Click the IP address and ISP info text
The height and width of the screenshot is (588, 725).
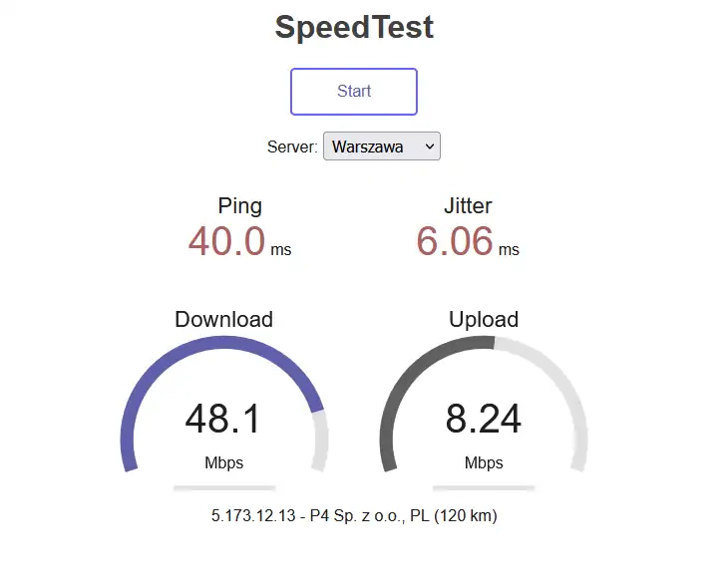[x=354, y=516]
